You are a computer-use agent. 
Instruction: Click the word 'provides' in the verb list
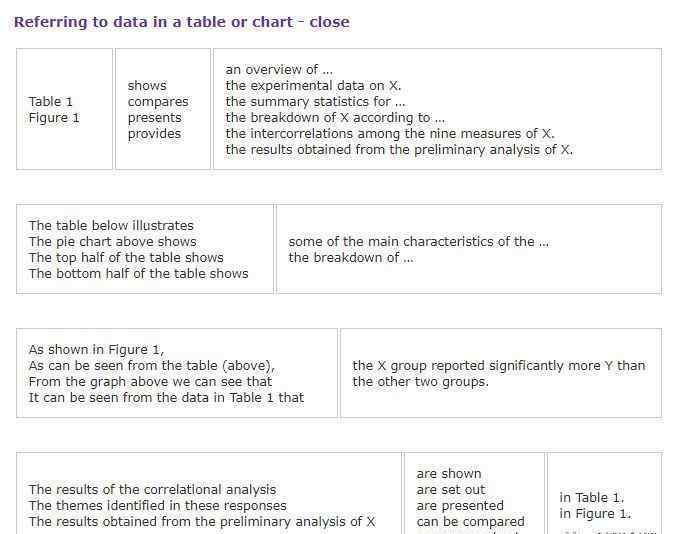point(155,134)
